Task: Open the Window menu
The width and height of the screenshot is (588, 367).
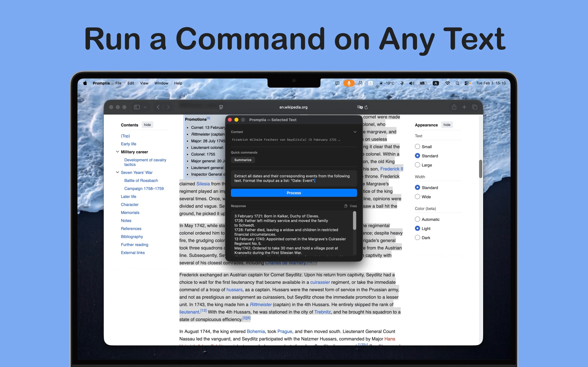Action: [161, 83]
